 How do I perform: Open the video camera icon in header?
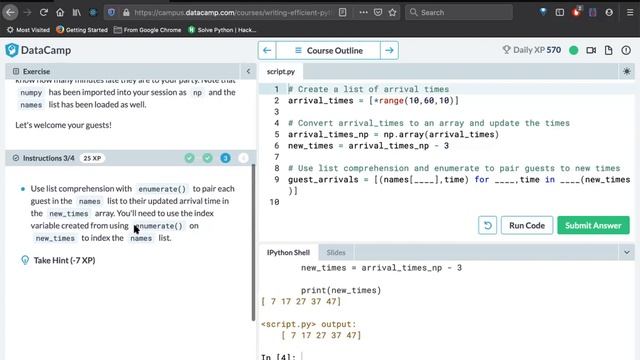[591, 50]
